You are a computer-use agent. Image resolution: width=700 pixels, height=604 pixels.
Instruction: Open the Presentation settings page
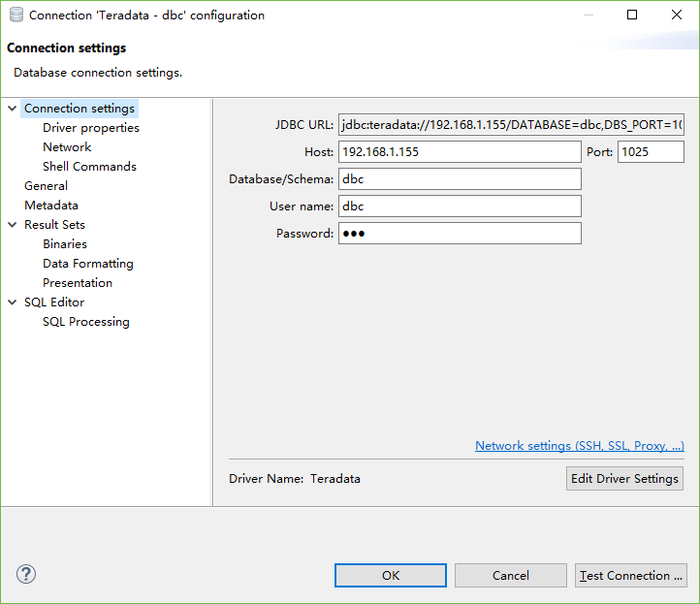78,283
